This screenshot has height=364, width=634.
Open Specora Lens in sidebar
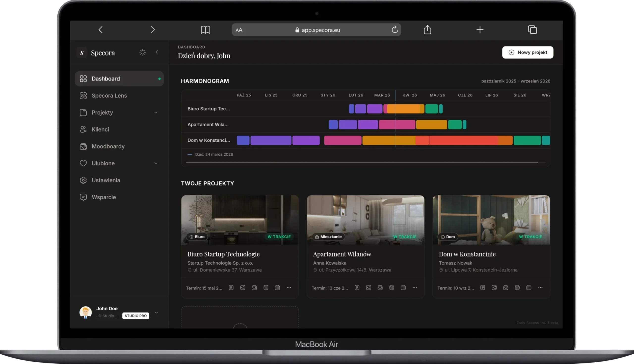(x=119, y=96)
